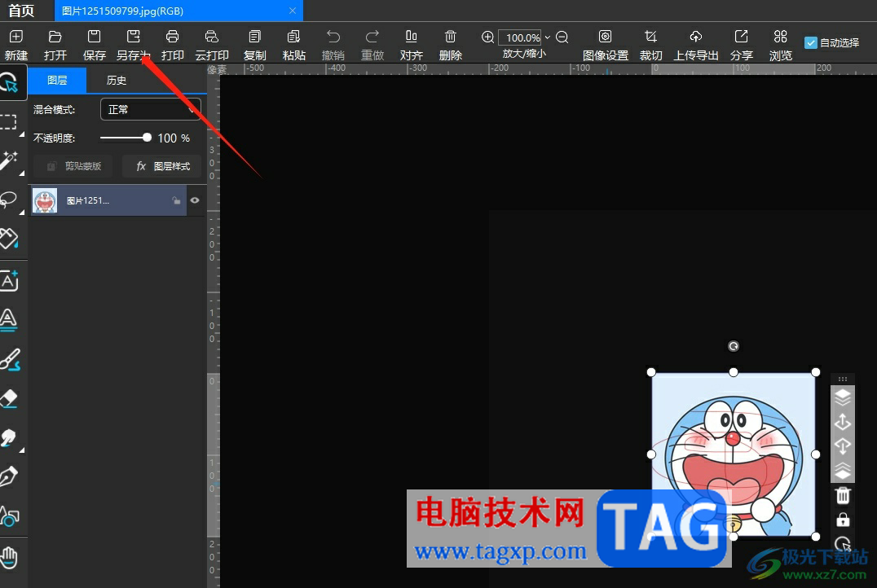Click the 剪贴蒙版 clipping mask button
This screenshot has height=588, width=877.
[73, 166]
